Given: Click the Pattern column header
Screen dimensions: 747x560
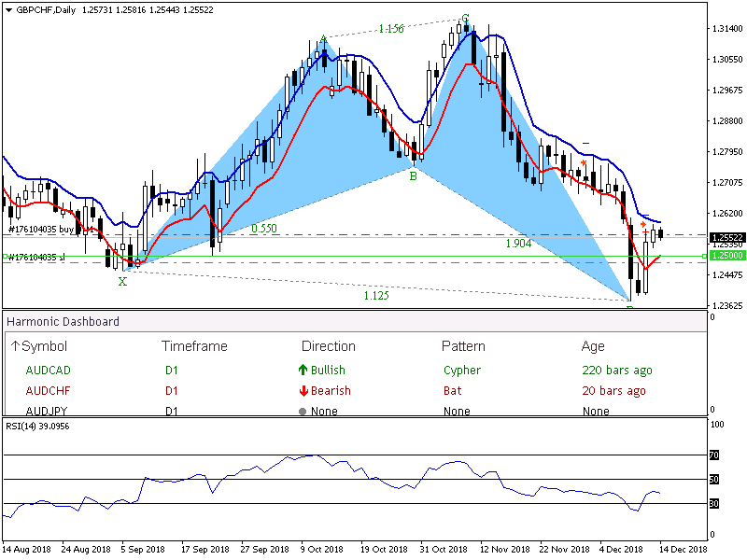Looking at the screenshot, I should [x=463, y=346].
